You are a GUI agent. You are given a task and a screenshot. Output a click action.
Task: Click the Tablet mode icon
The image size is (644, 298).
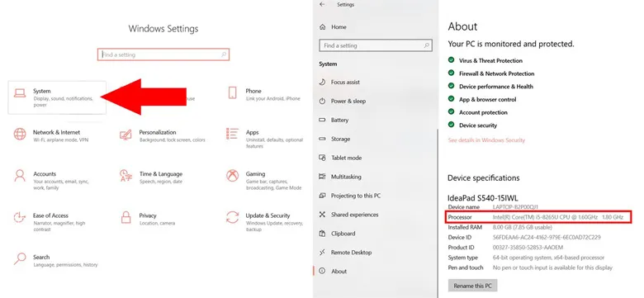pyautogui.click(x=322, y=158)
